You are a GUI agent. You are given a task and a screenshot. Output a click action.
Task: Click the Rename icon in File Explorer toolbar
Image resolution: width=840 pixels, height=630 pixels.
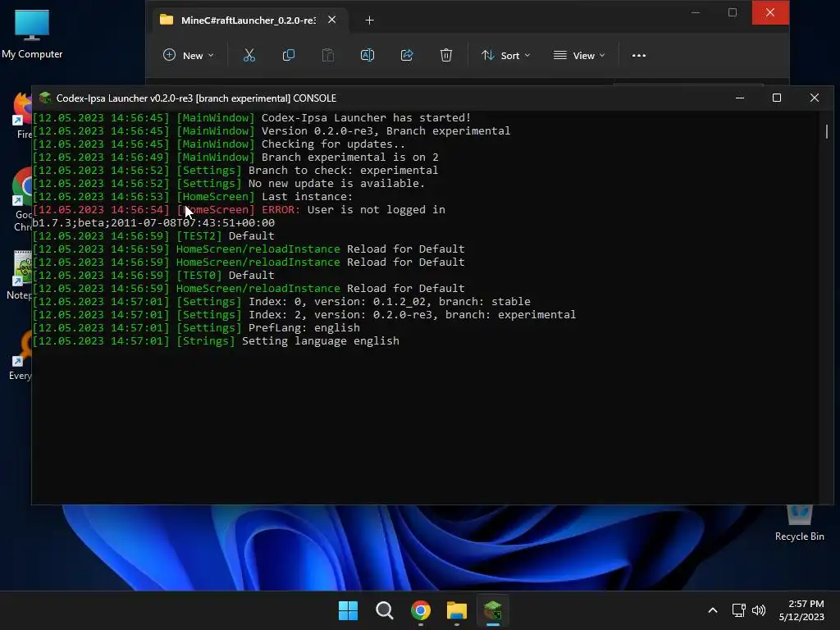point(367,55)
